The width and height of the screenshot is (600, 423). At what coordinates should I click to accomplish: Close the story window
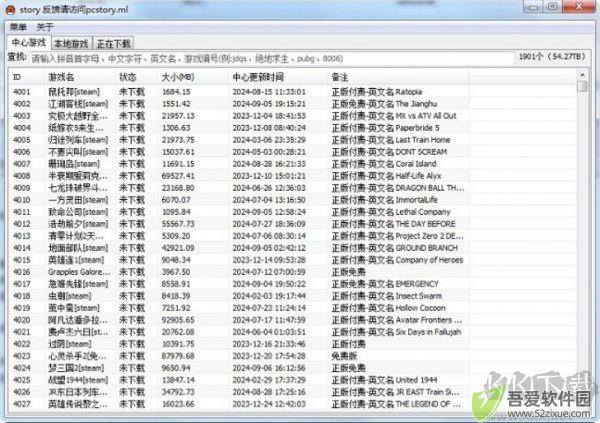[x=579, y=6]
